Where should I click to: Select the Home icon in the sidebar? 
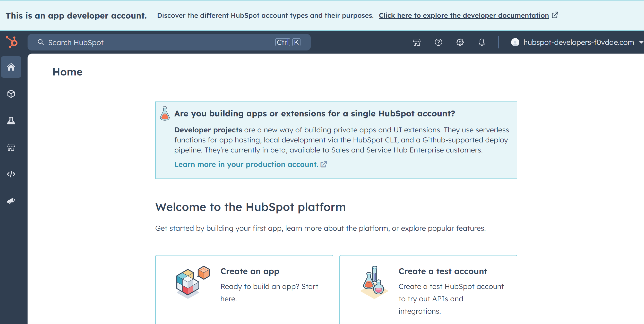coord(11,67)
